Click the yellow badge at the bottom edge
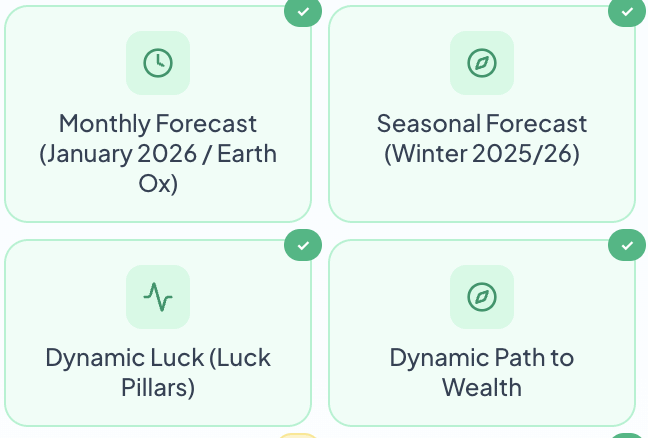This screenshot has height=438, width=648. click(x=298, y=435)
